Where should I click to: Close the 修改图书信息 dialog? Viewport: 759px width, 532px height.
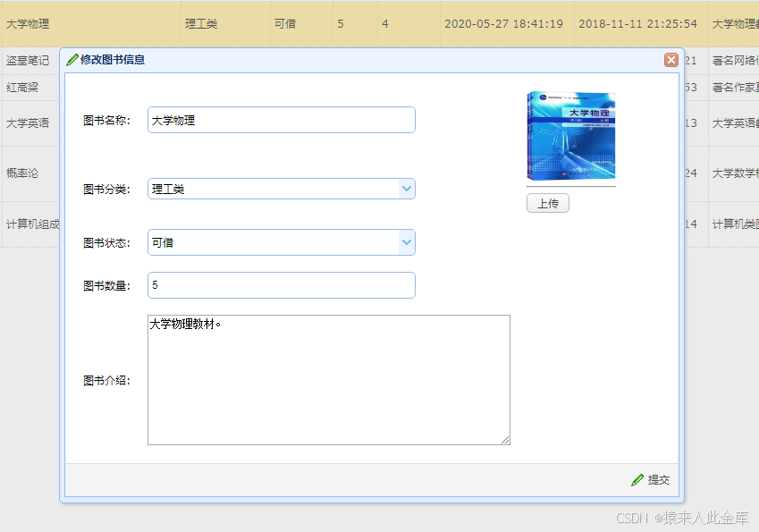[670, 60]
